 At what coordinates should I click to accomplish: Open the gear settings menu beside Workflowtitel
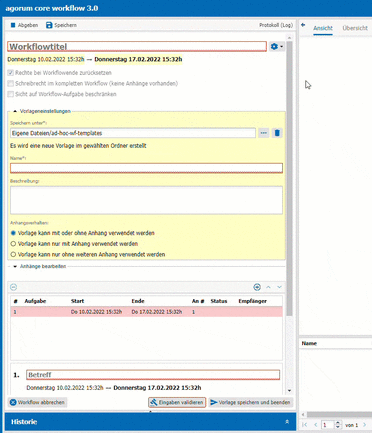(x=277, y=47)
